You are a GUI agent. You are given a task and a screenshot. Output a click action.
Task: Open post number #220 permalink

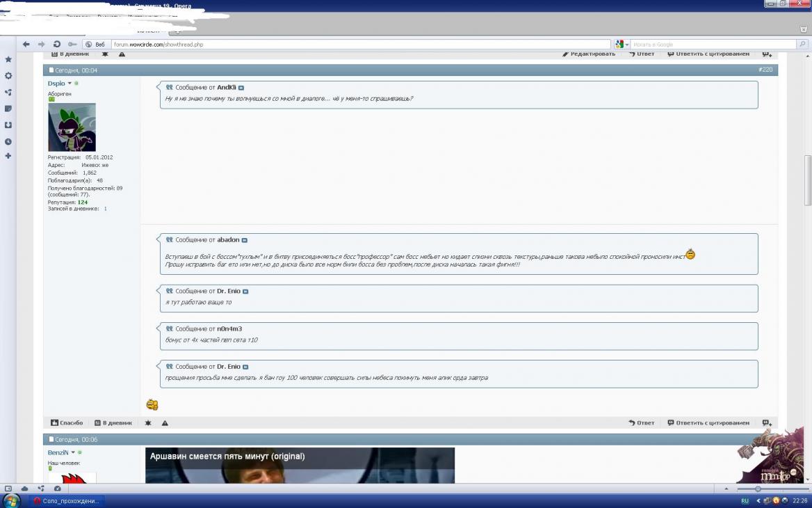[765, 70]
